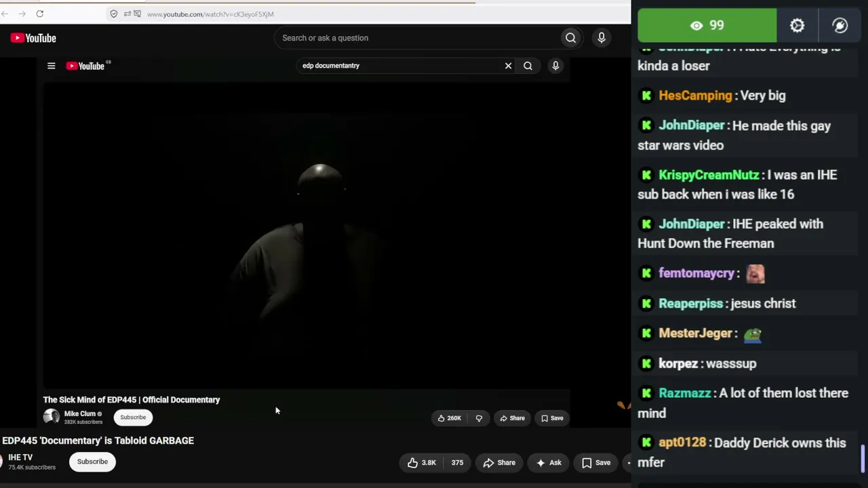Click the Kick badge beside korpez
The height and width of the screenshot is (488, 868).
click(646, 363)
